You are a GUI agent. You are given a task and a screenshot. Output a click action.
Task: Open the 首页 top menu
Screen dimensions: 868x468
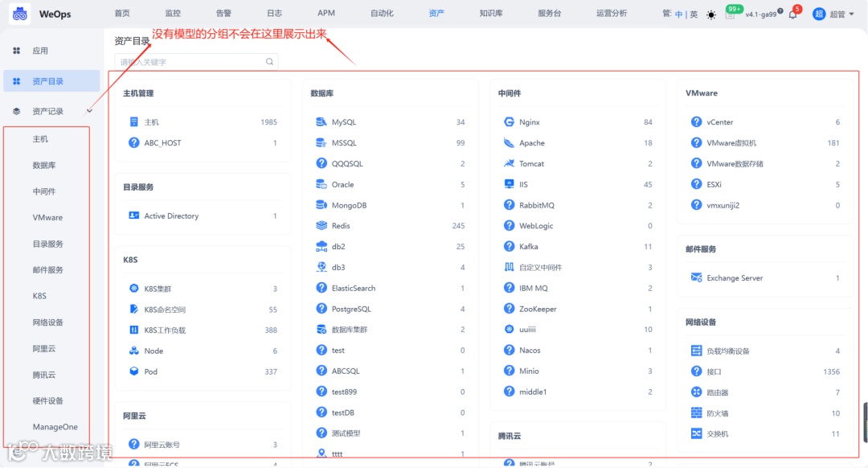[x=122, y=14]
